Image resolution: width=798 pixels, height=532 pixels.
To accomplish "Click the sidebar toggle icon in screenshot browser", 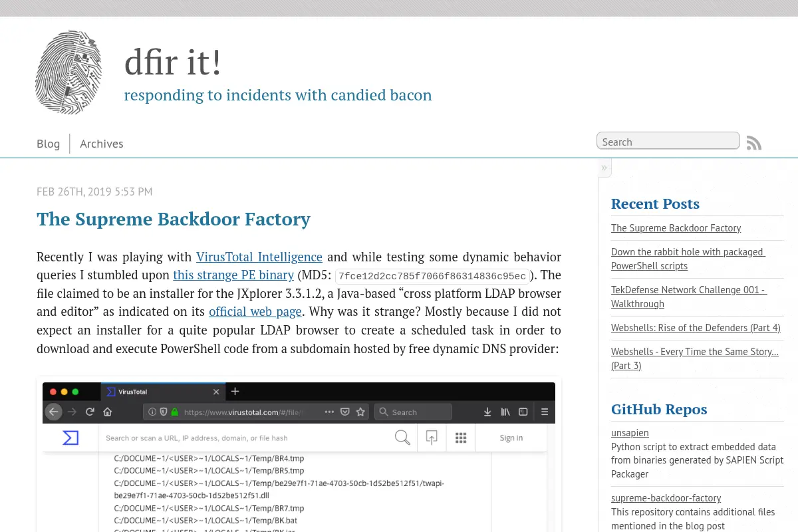I will (x=523, y=412).
